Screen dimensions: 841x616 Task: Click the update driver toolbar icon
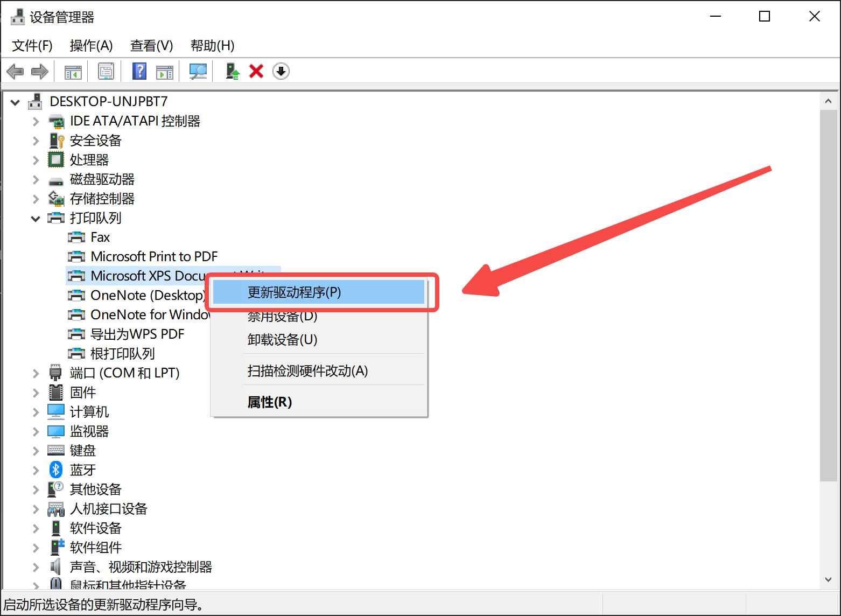(232, 71)
